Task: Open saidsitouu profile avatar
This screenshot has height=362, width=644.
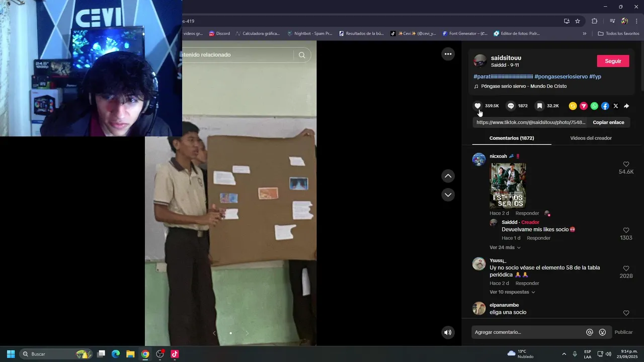Action: click(480, 61)
